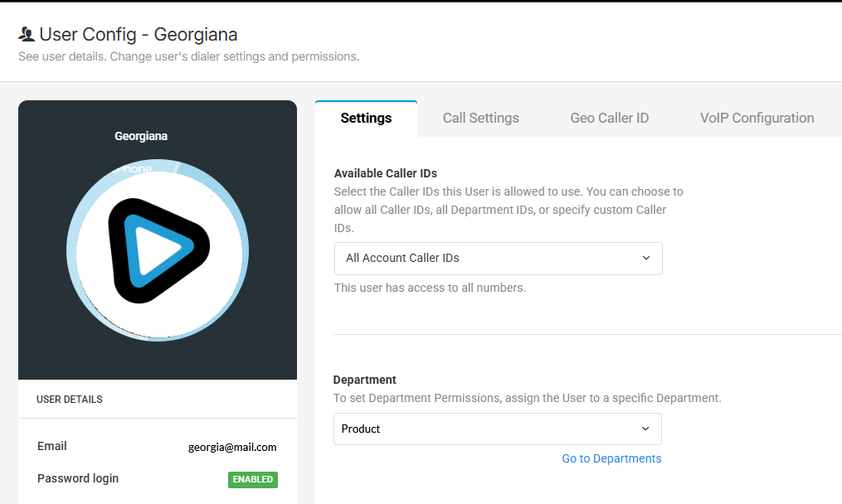Select the VoIP Configuration tab
The height and width of the screenshot is (504, 842).
tap(757, 118)
